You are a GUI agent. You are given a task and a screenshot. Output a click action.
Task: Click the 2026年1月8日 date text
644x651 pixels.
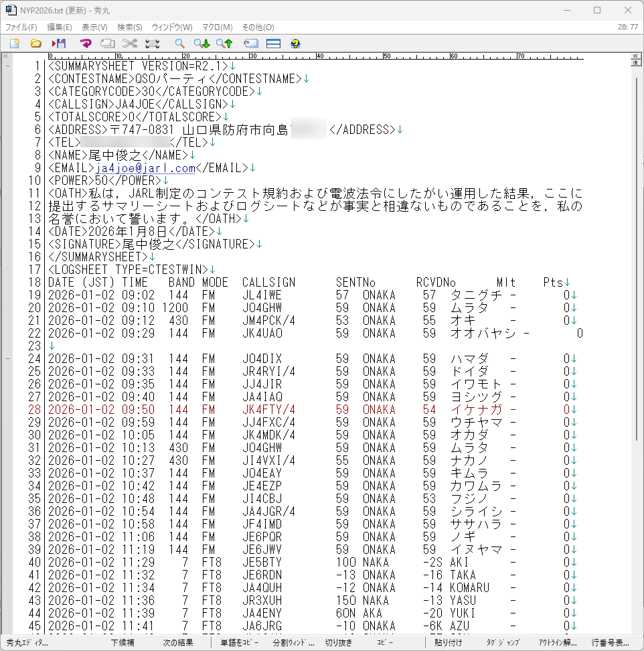[x=127, y=232]
